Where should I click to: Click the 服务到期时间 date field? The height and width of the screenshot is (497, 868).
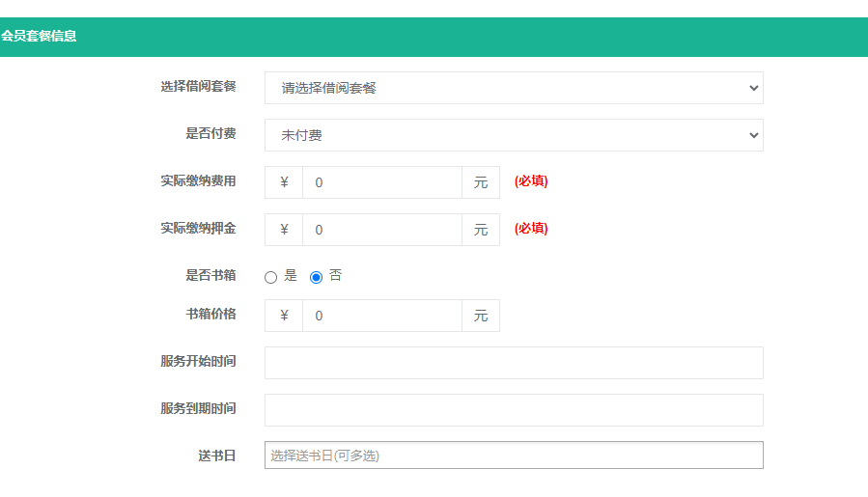514,410
